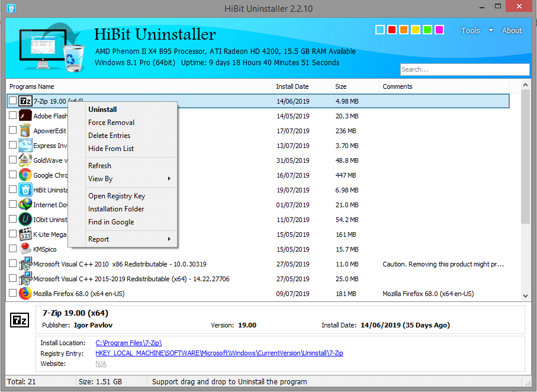Click the Total: 21 status bar entry
This screenshot has height=392, width=537.
point(21,381)
